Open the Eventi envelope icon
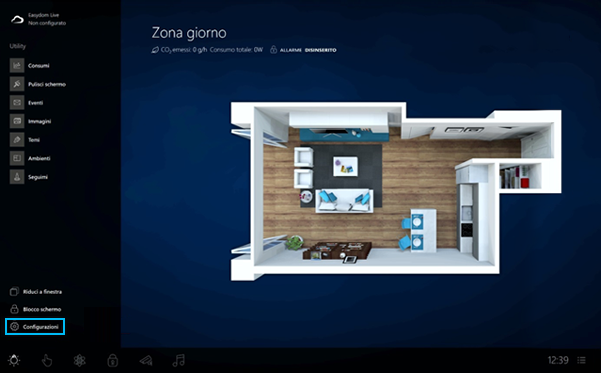The image size is (601, 373). pos(17,103)
